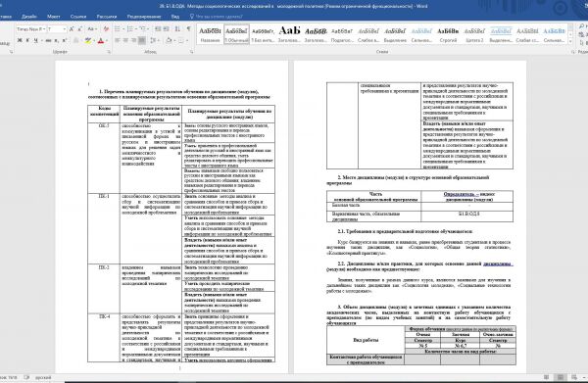Toggle the show paragraph marks (¶) button

point(188,28)
